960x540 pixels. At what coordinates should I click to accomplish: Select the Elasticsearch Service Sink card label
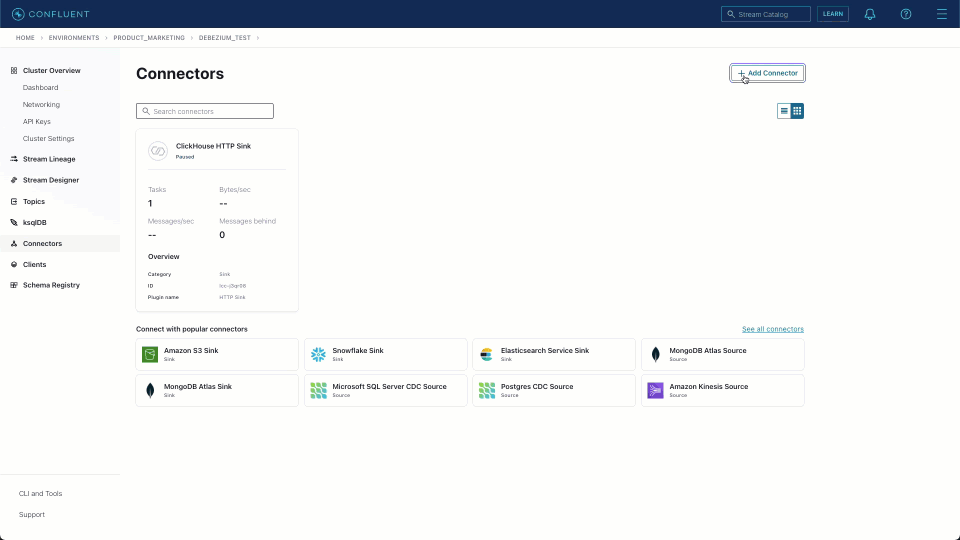click(545, 351)
